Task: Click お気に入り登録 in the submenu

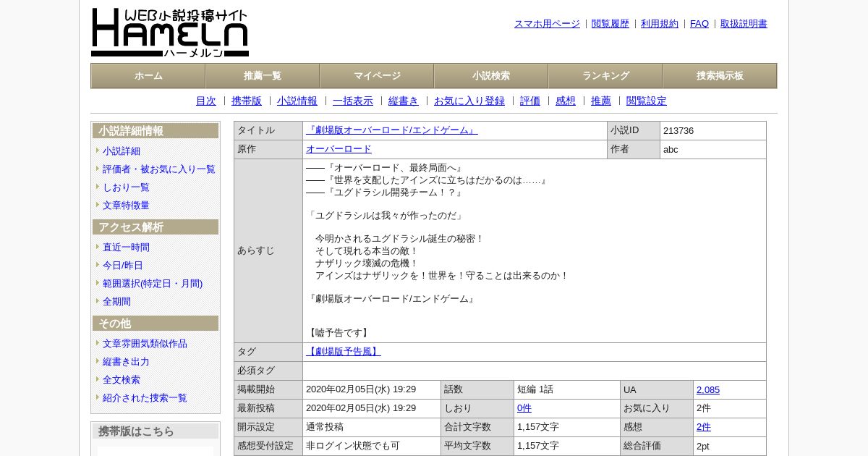Action: (469, 101)
